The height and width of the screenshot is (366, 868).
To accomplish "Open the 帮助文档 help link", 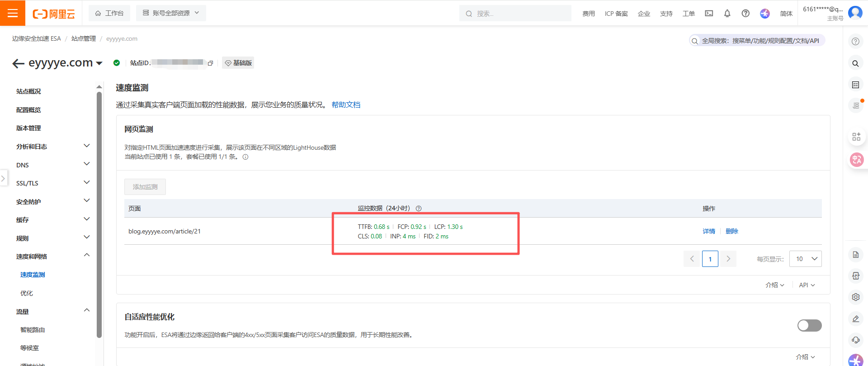I will tap(346, 105).
